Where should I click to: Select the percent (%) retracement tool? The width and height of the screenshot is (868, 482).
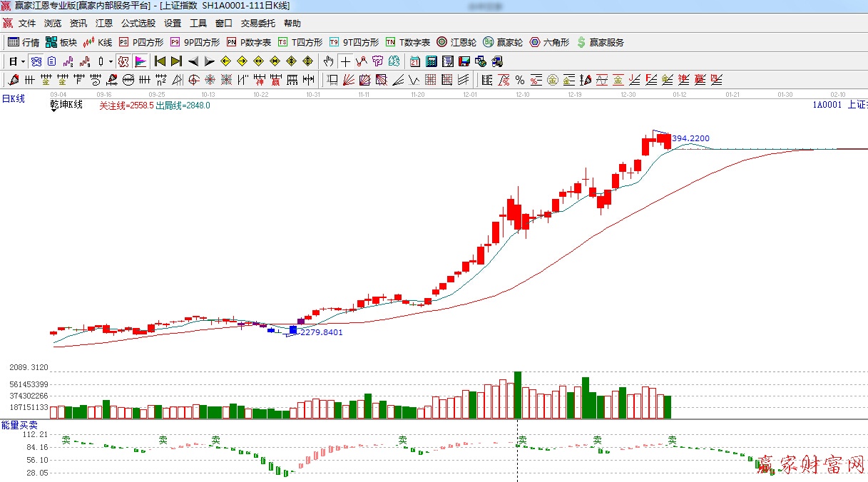[x=519, y=80]
